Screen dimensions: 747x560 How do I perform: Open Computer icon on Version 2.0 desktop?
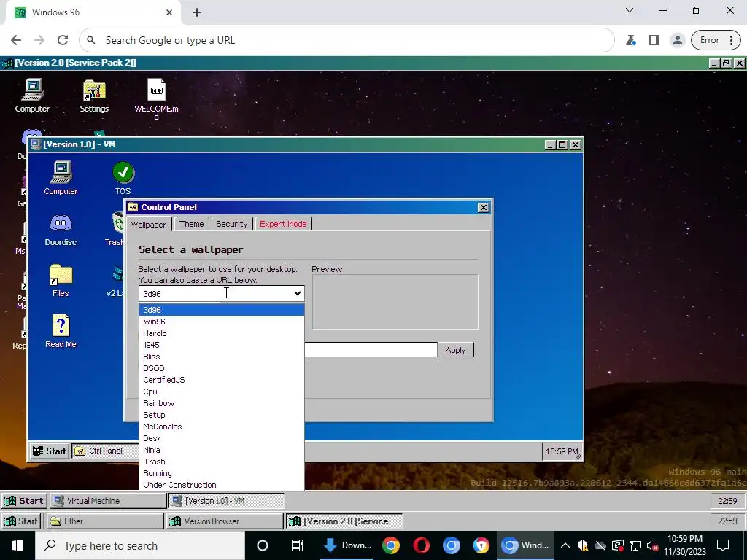[32, 96]
